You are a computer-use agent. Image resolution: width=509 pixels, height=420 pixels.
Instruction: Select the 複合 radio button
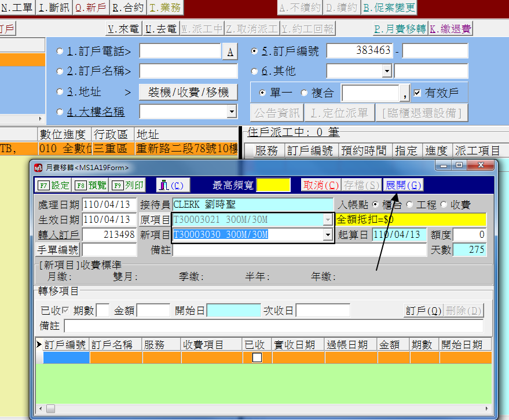304,93
